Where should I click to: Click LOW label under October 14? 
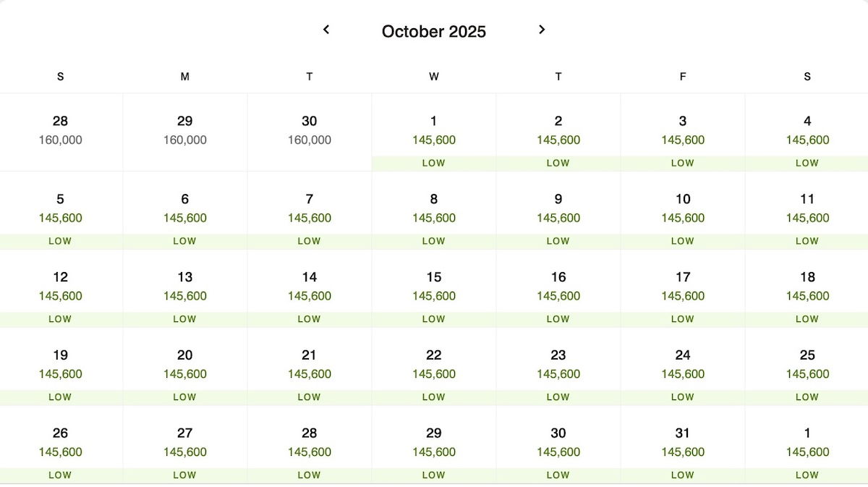point(310,319)
